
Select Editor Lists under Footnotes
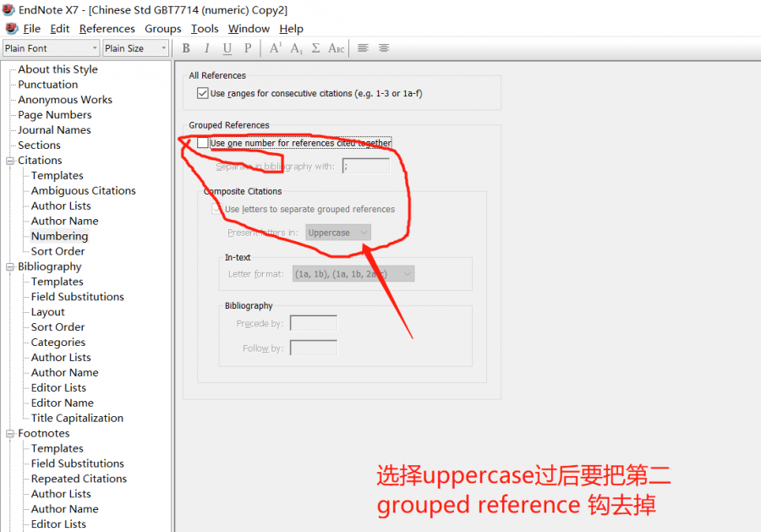(58, 524)
